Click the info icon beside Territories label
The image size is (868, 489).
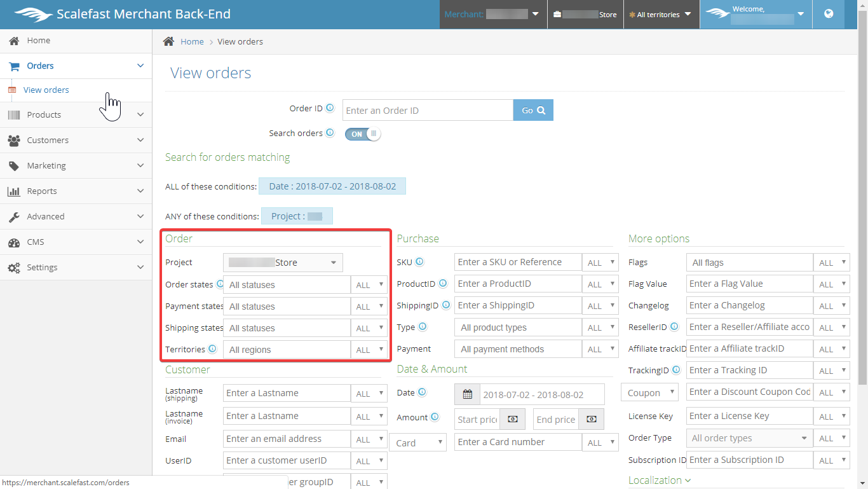click(212, 349)
